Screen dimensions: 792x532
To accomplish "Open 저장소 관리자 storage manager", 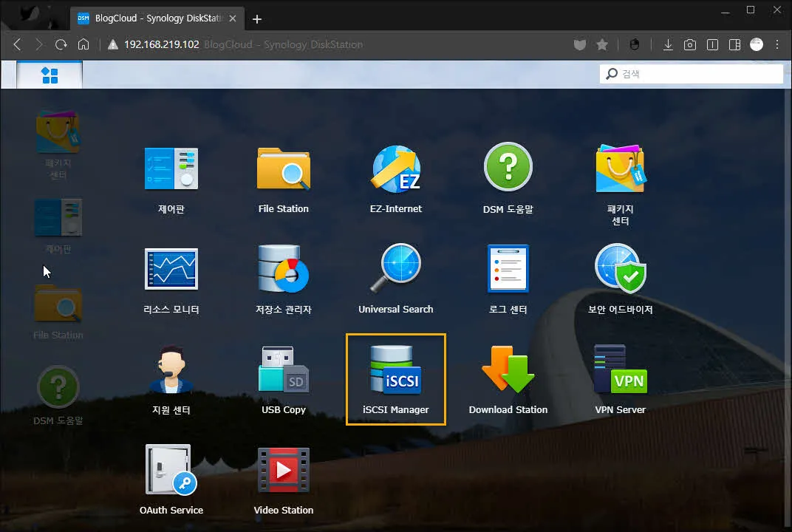I will click(x=284, y=280).
